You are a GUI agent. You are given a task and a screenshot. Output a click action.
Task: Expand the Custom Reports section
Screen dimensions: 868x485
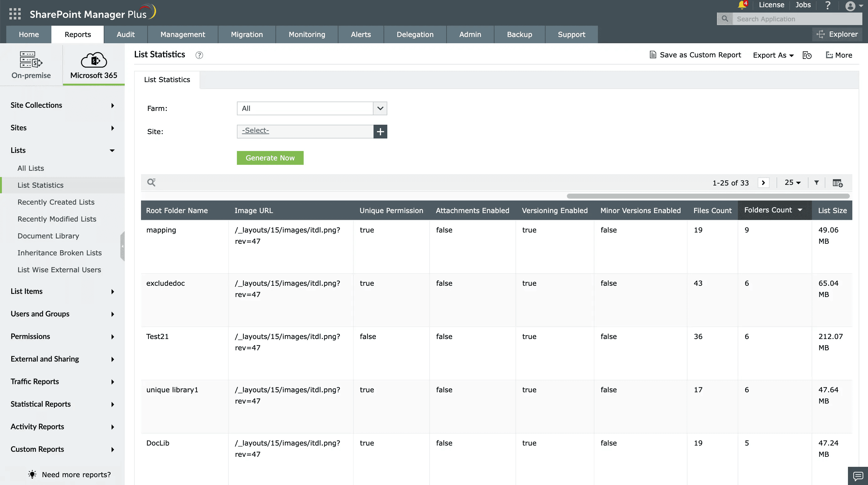point(62,449)
